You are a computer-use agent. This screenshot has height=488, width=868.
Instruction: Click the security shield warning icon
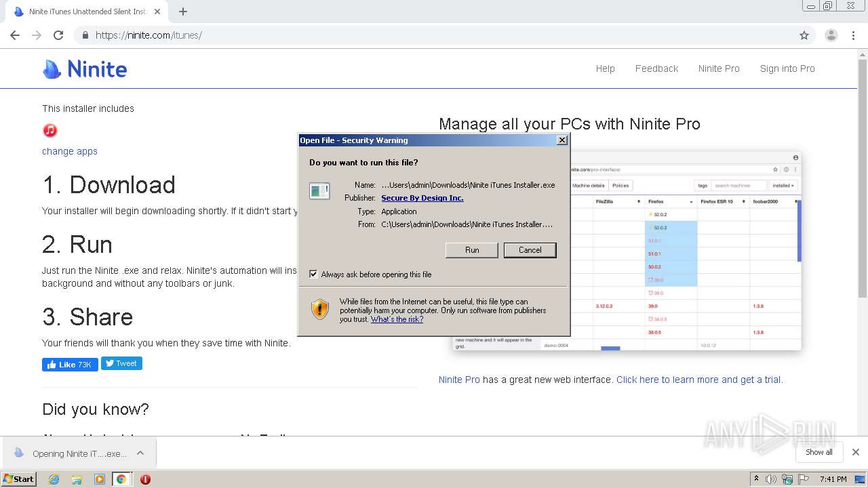(x=320, y=310)
